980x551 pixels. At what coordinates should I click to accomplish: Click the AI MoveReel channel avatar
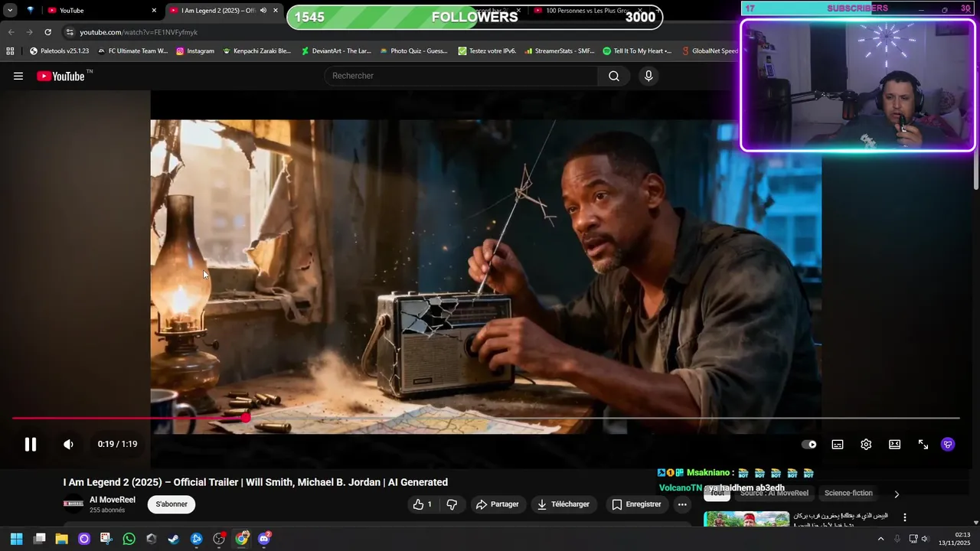pyautogui.click(x=73, y=504)
